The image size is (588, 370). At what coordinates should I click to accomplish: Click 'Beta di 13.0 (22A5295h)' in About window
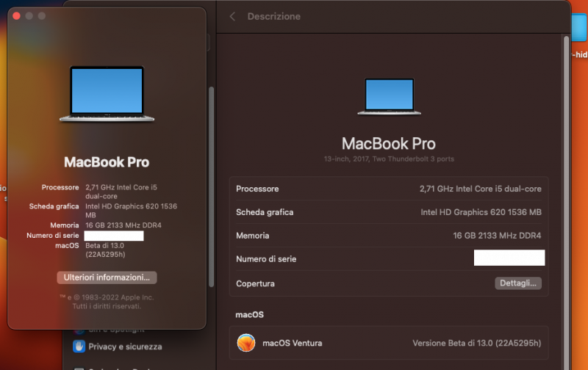click(105, 250)
